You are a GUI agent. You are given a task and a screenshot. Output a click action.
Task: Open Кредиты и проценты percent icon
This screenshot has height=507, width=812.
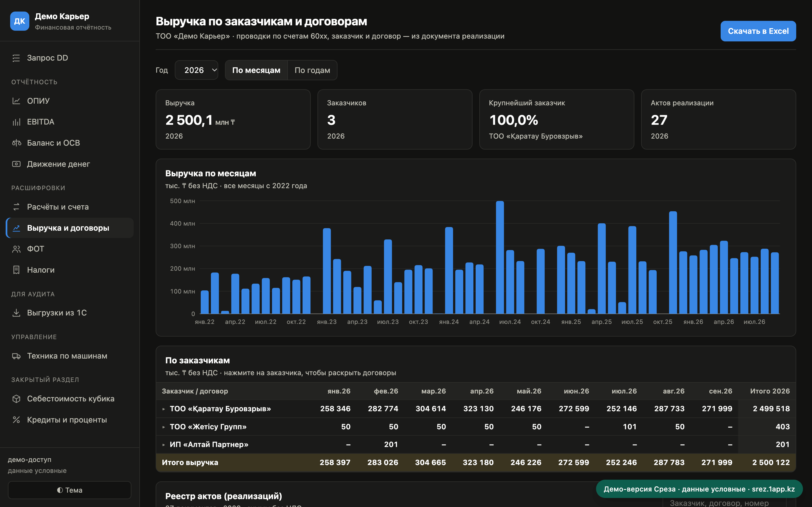coord(16,420)
